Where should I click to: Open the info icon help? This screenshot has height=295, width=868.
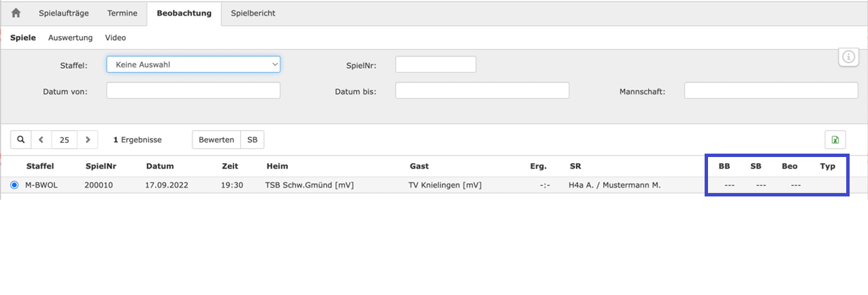tap(848, 57)
